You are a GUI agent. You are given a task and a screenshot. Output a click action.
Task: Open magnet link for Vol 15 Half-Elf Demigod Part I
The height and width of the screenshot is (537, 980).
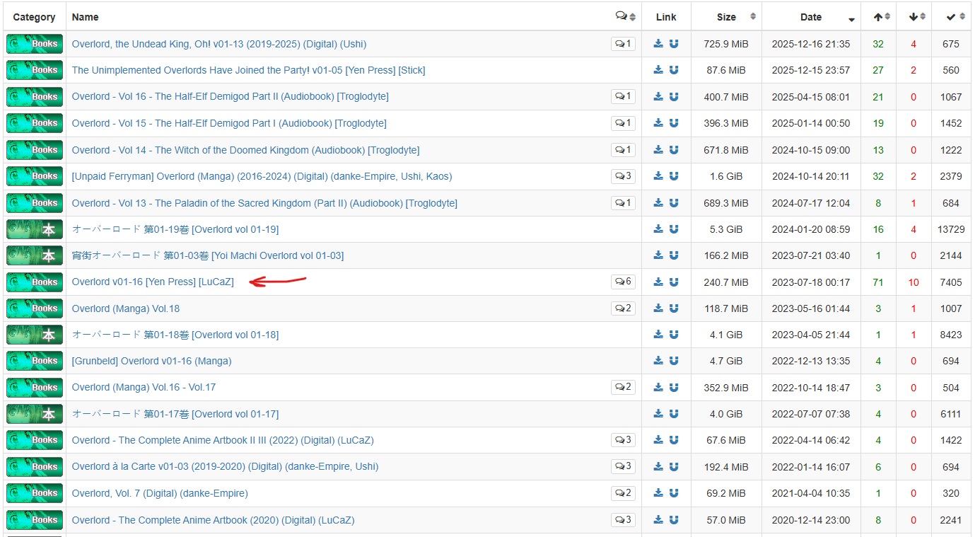(674, 123)
